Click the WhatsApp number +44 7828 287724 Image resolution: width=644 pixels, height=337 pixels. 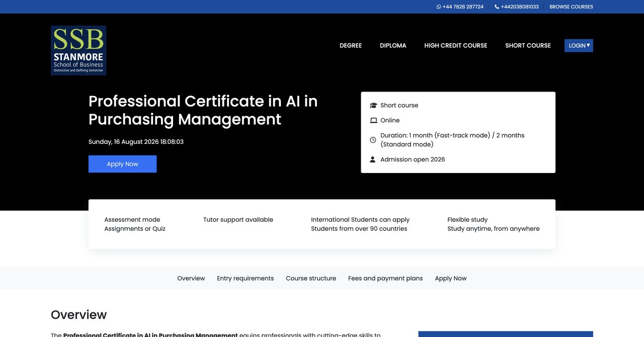[463, 7]
